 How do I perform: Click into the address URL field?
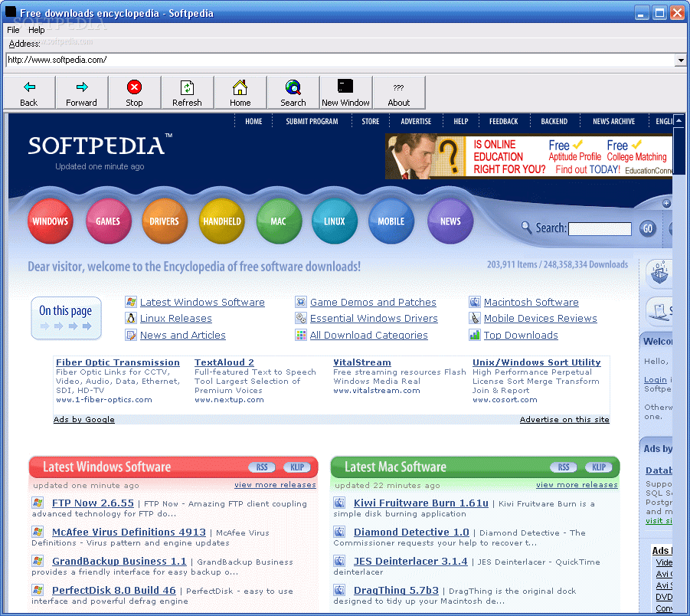click(x=340, y=60)
